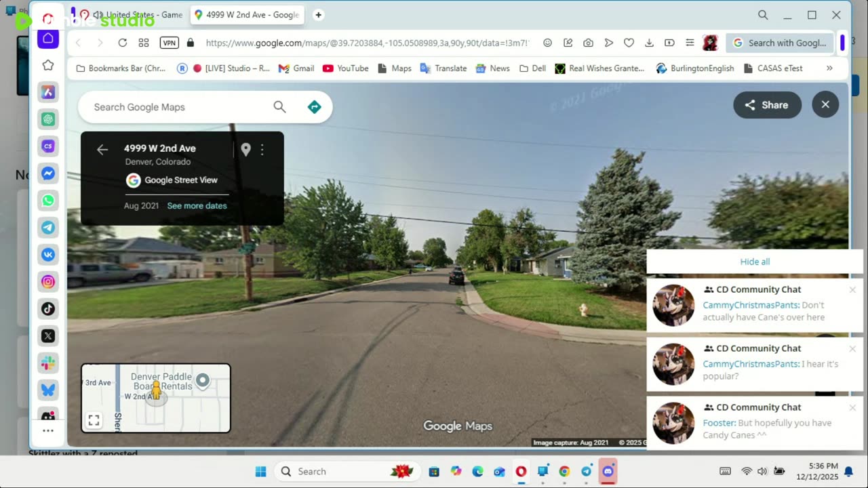Open Opera sidebar home button
Image resolution: width=868 pixels, height=488 pixels.
(x=48, y=38)
